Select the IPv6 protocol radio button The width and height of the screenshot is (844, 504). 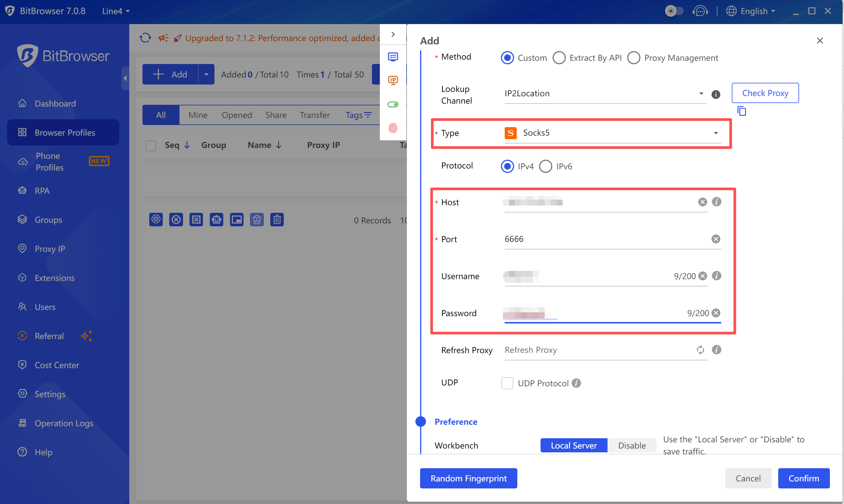pos(546,166)
